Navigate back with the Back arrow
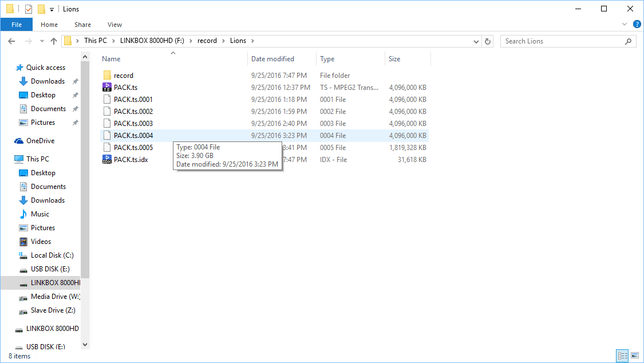This screenshot has height=363, width=644. [11, 41]
